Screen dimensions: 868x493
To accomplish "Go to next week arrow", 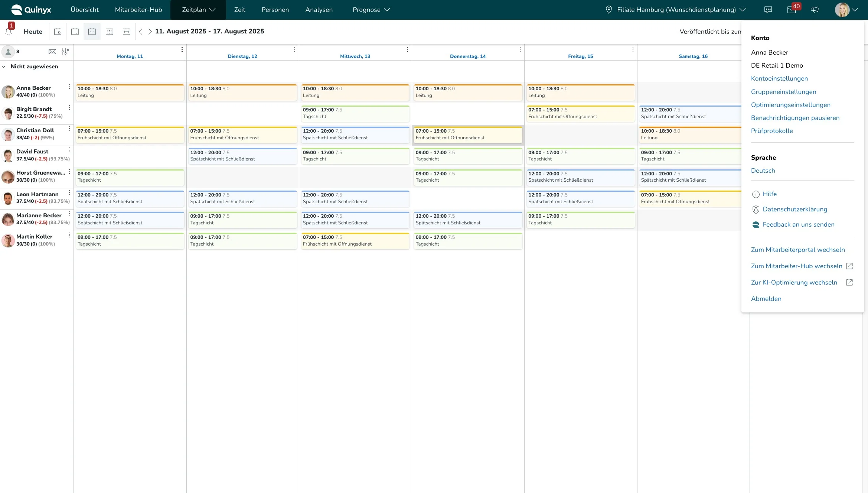I will [150, 32].
